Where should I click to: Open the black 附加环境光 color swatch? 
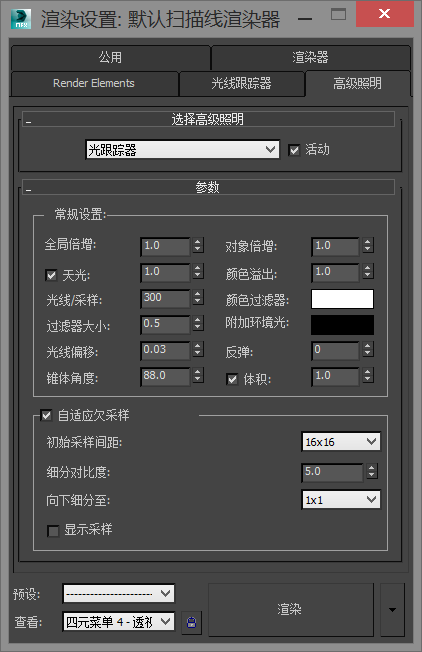coord(343,325)
